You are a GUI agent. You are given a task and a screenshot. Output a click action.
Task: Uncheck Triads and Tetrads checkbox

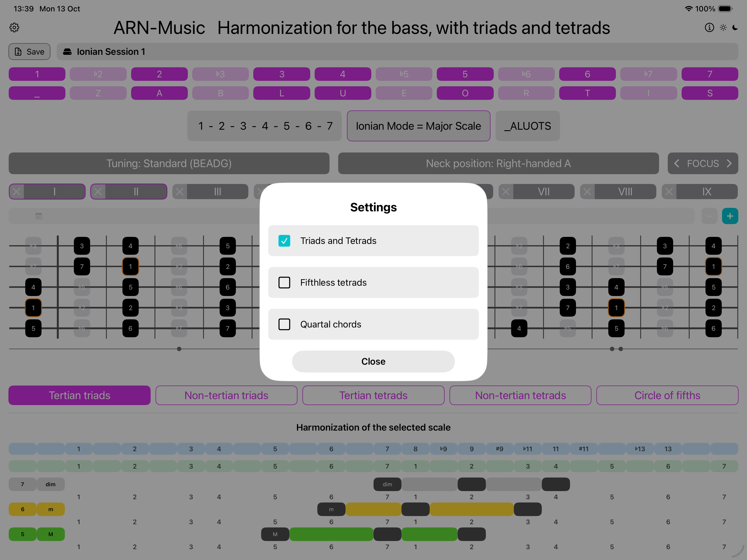tap(284, 241)
